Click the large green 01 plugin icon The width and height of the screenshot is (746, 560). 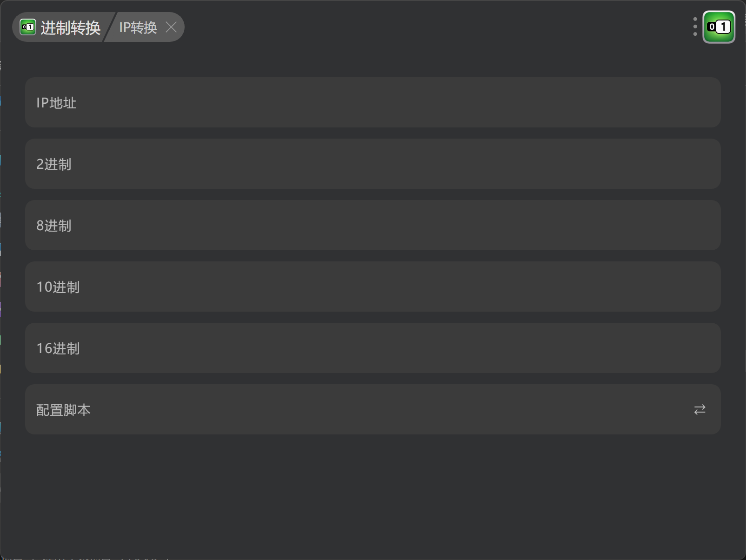(719, 27)
